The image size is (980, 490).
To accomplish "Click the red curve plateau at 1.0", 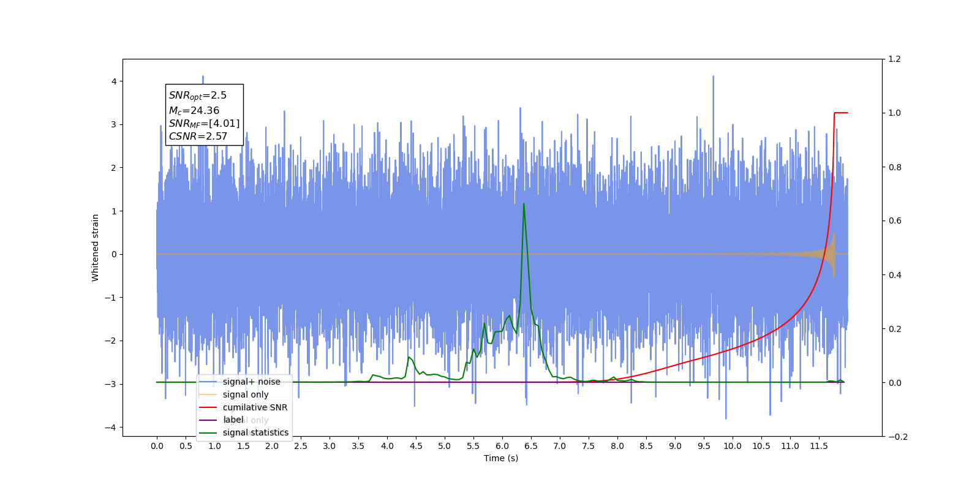I will (x=841, y=113).
